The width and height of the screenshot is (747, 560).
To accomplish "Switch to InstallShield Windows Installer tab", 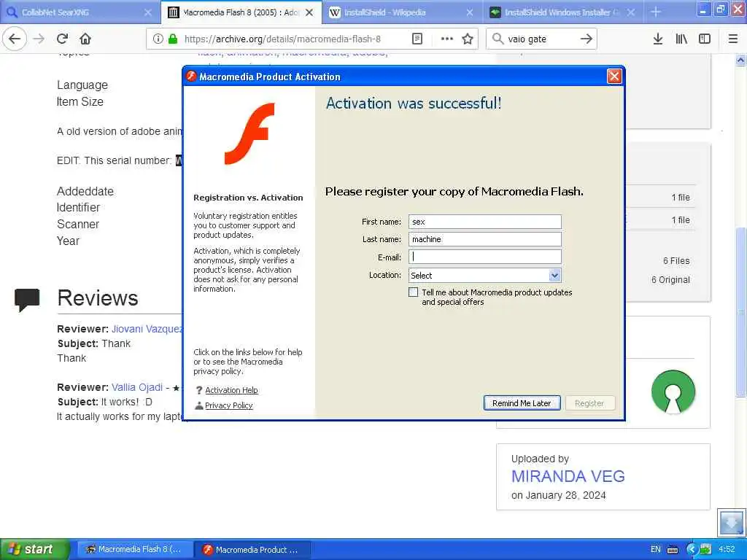I will [x=562, y=12].
